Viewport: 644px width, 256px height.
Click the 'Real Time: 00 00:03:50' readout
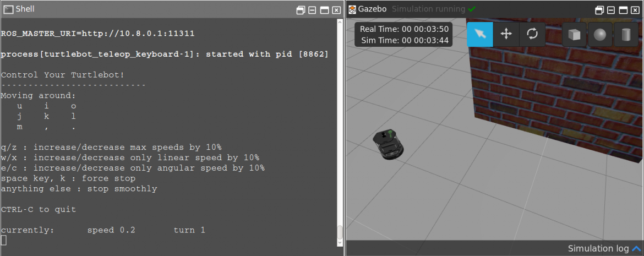tap(403, 29)
